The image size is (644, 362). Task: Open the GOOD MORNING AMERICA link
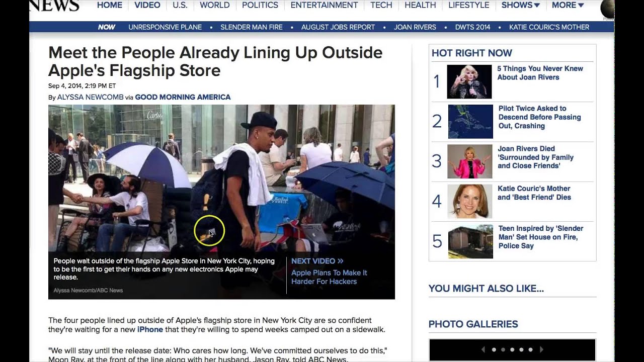coord(183,97)
